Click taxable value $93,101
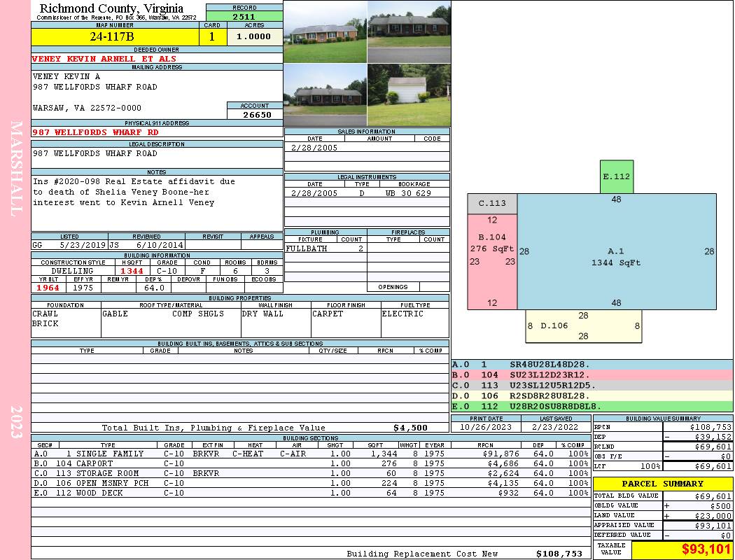 pos(706,549)
